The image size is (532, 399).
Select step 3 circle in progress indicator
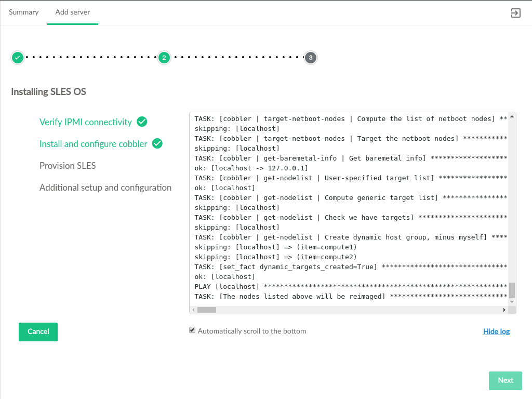(311, 58)
